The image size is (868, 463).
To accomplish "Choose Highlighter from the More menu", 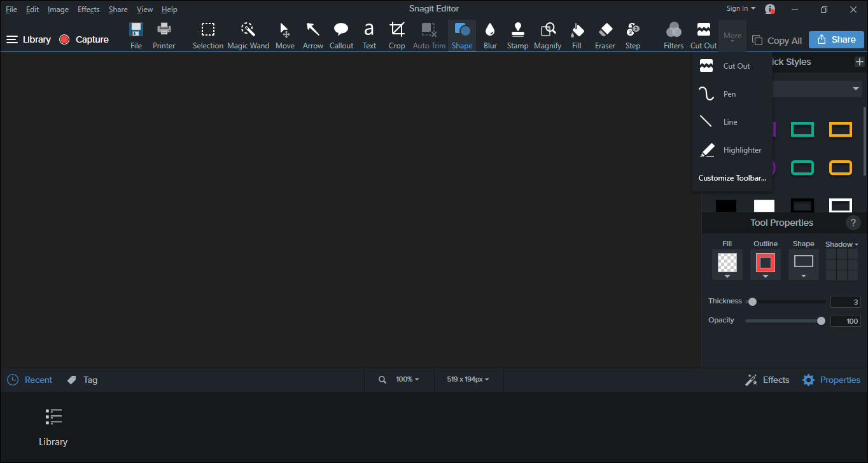I will tap(732, 150).
